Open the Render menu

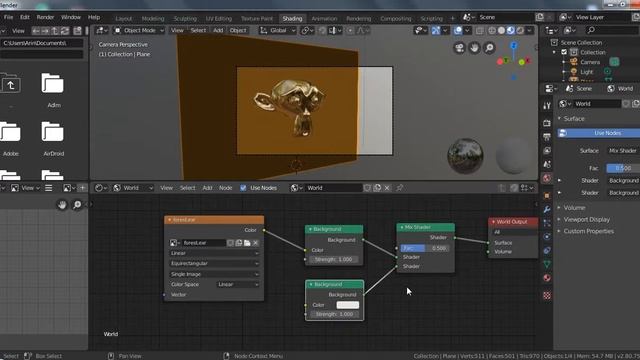pyautogui.click(x=45, y=17)
